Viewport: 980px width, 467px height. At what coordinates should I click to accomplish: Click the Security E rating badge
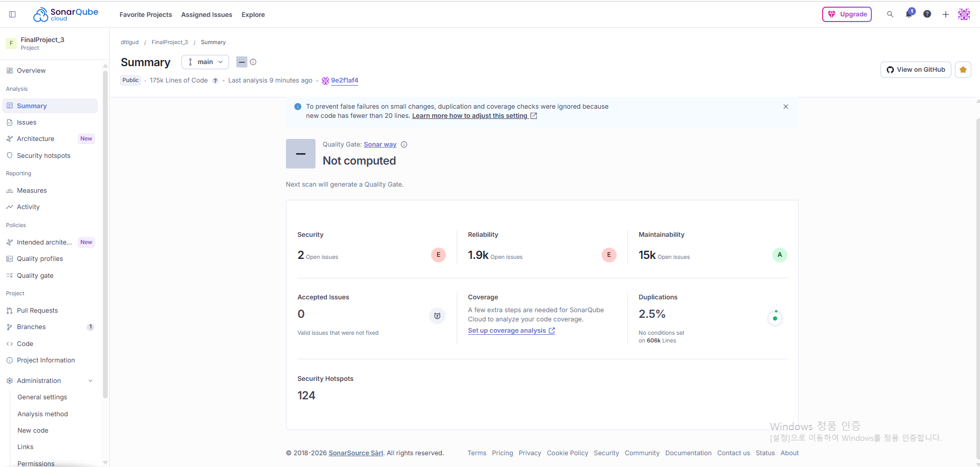click(438, 255)
